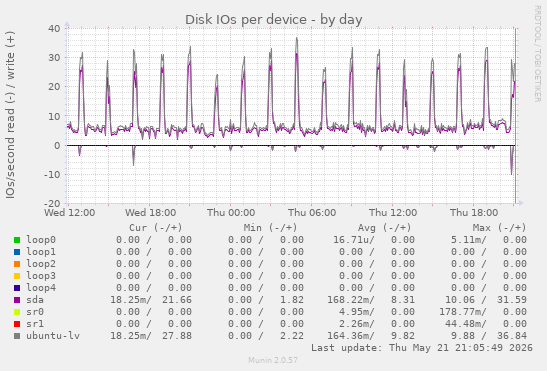
Task: Click the sda max read value 10.06
Action: 460,300
